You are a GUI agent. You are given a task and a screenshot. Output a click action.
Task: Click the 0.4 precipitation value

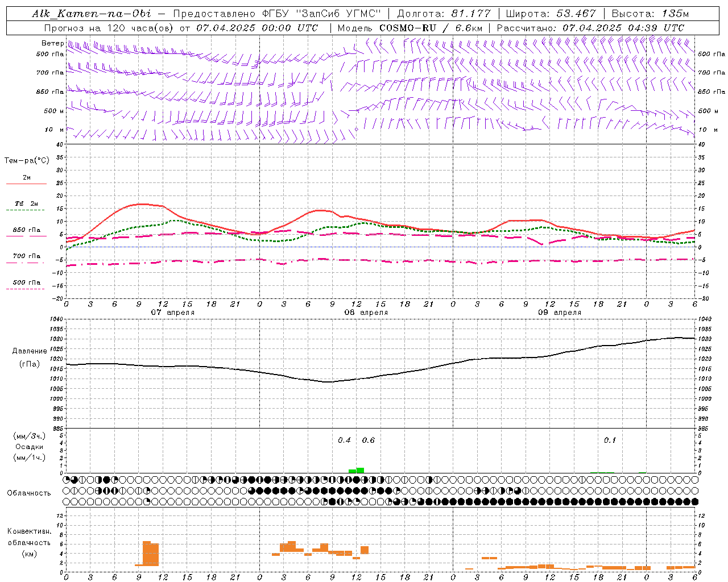[x=345, y=440]
